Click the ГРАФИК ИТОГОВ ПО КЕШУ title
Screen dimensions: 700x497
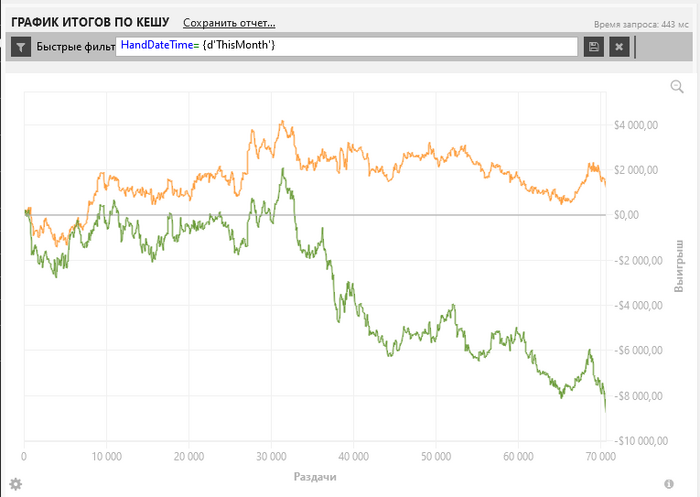tap(90, 22)
